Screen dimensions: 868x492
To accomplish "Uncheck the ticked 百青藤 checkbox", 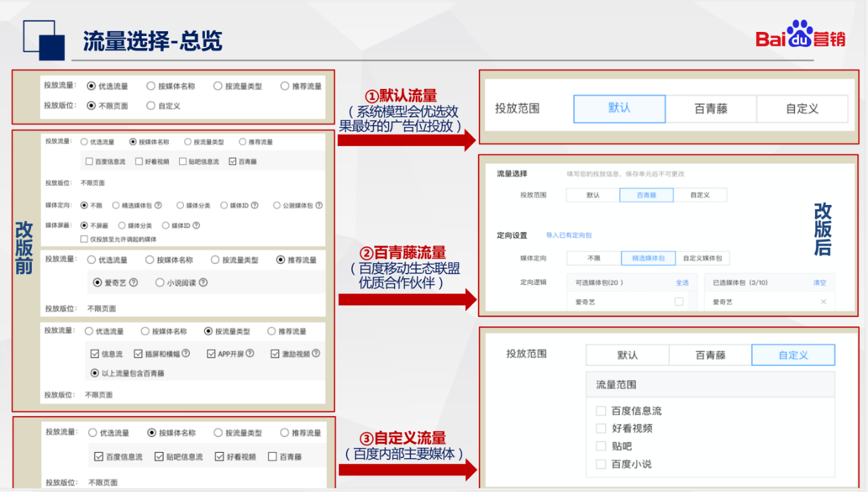I will (233, 162).
